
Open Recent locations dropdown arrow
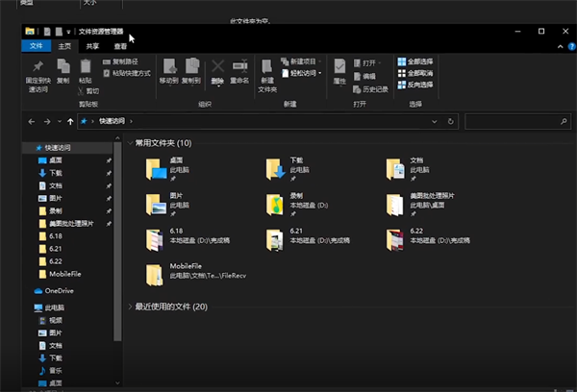point(60,121)
